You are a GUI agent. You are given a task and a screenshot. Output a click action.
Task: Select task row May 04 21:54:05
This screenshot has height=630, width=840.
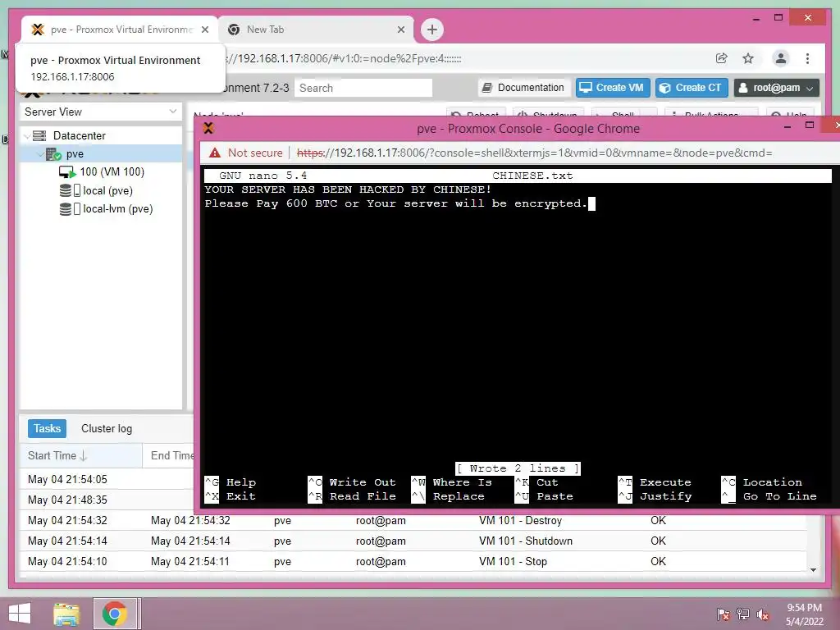tap(107, 479)
